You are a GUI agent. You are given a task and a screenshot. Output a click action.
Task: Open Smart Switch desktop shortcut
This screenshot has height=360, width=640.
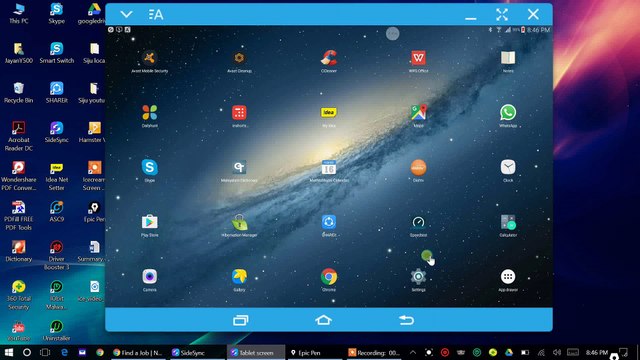(x=56, y=53)
